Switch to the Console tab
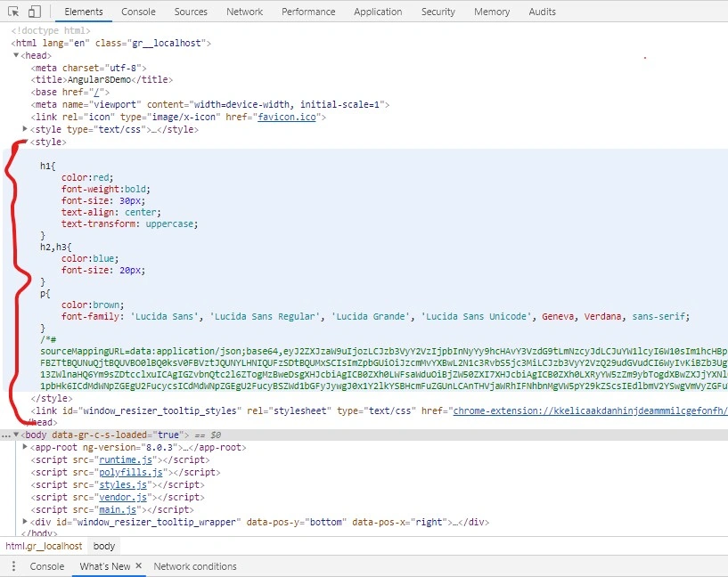This screenshot has height=577, width=728. (x=138, y=12)
